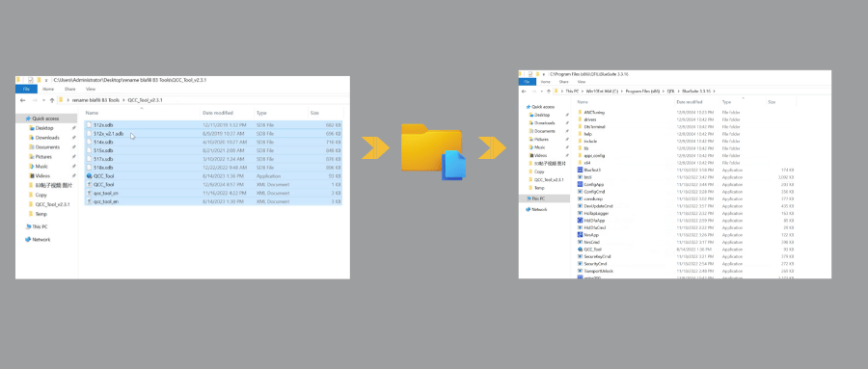Viewport: 868px width, 369px height.
Task: Select BlueTest3 application in BlueSuite window
Action: click(590, 170)
